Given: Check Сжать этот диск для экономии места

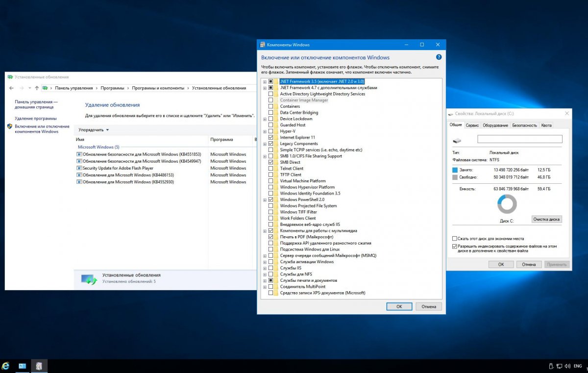Looking at the screenshot, I should [x=455, y=239].
